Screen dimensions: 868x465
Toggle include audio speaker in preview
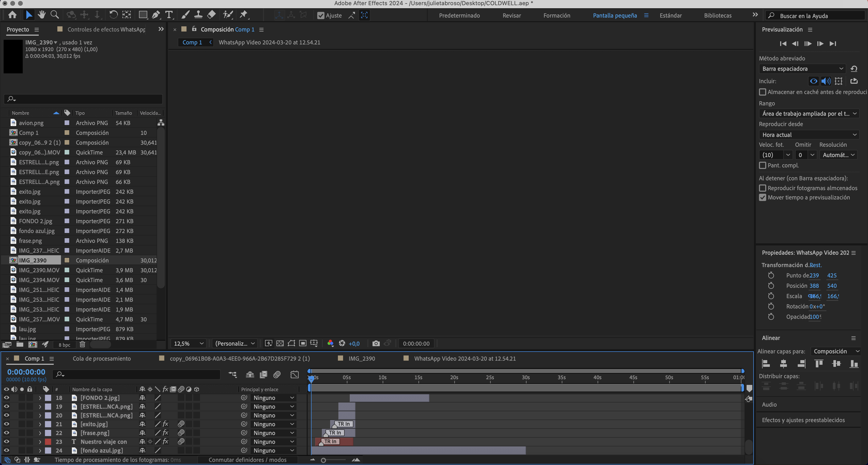(x=826, y=81)
